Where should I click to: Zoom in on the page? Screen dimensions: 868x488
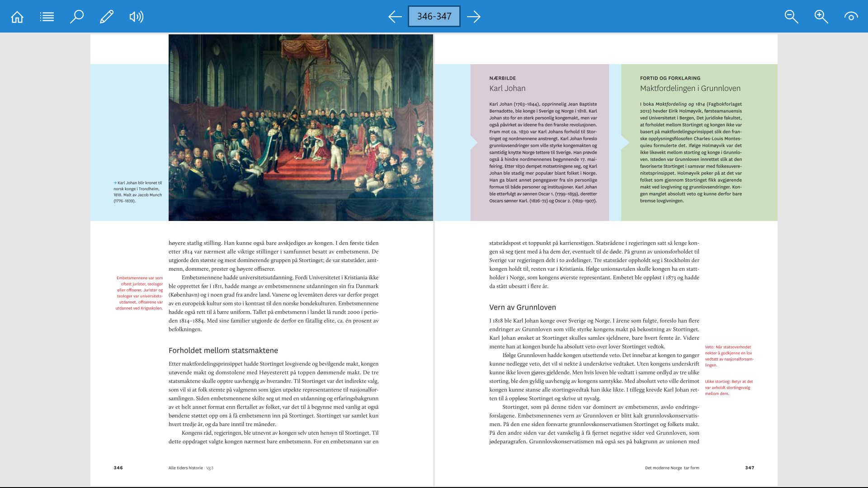pos(821,17)
